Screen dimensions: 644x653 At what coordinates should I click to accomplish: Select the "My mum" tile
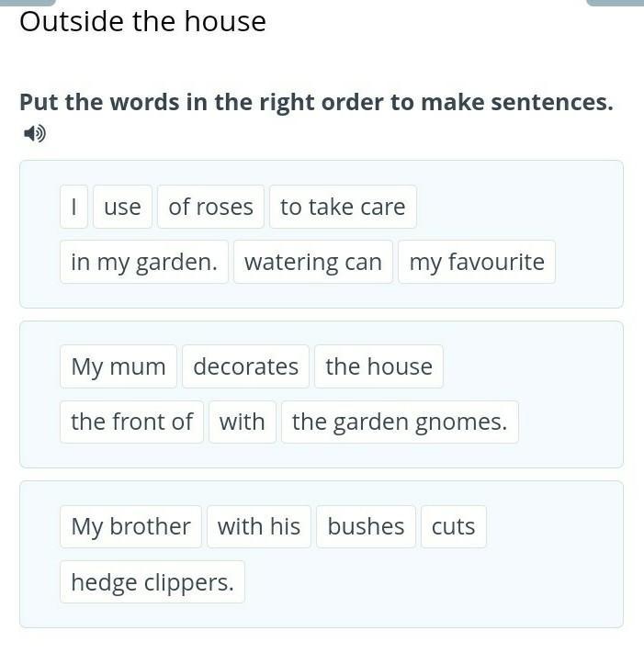coord(119,366)
